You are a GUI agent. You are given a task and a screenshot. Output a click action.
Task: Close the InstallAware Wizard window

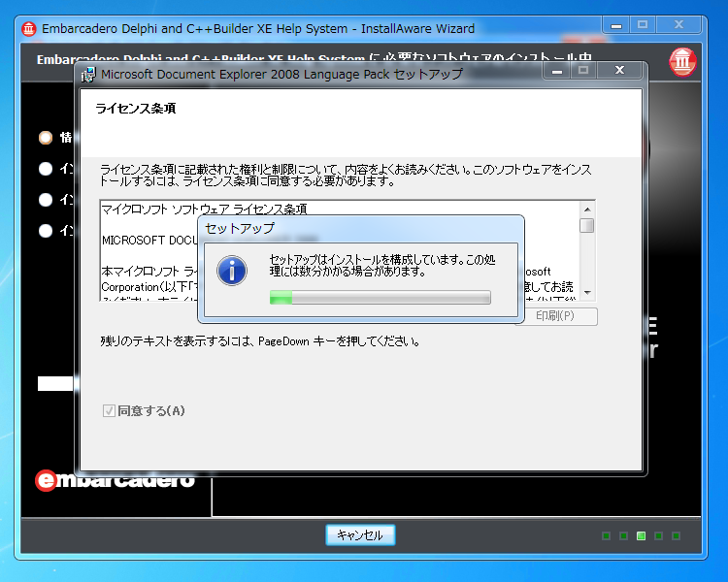pyautogui.click(x=678, y=25)
